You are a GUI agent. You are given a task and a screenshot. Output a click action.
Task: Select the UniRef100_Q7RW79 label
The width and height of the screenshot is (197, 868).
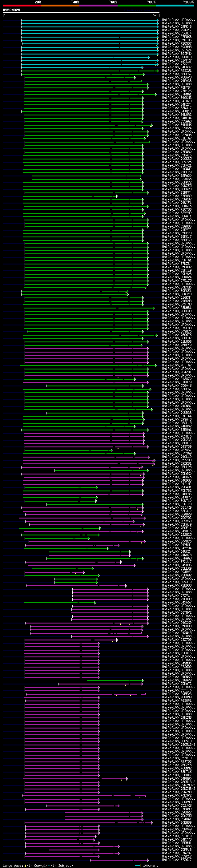click(x=177, y=382)
